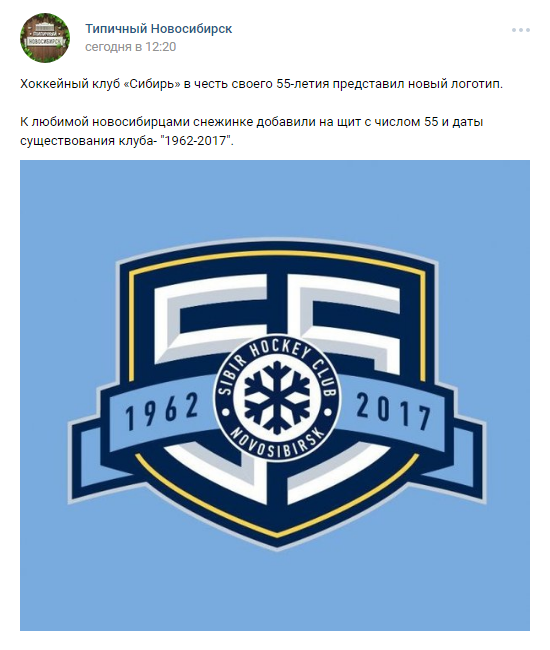Click the snowflake emblem in the logo
550x650 pixels.
[277, 397]
